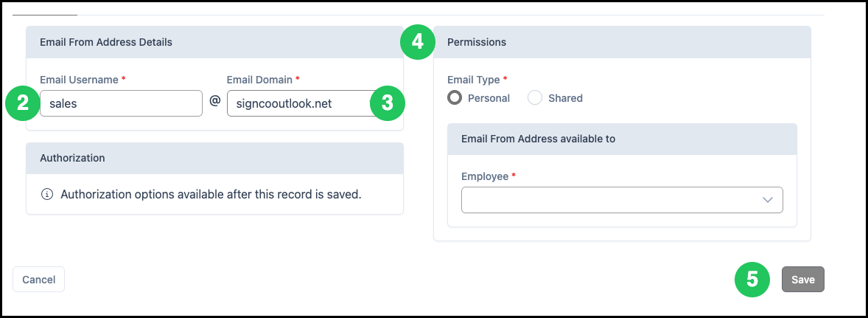This screenshot has width=868, height=318.
Task: Click the Email From Address available to header
Action: 622,139
